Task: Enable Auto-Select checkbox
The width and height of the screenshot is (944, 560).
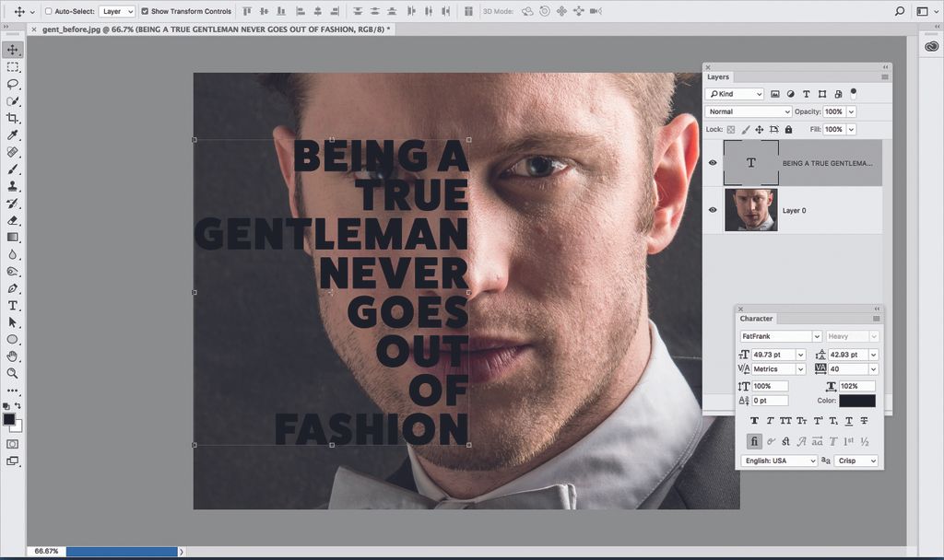Action: point(47,12)
